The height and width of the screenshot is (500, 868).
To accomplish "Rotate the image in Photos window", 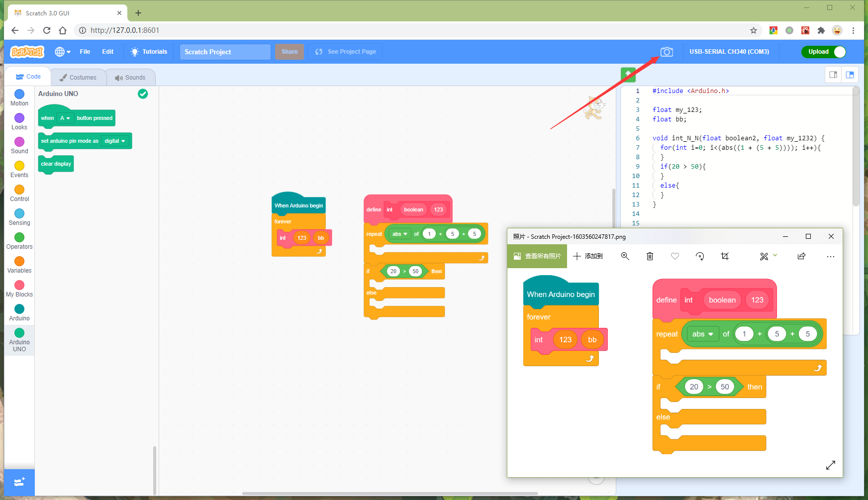I will 700,256.
